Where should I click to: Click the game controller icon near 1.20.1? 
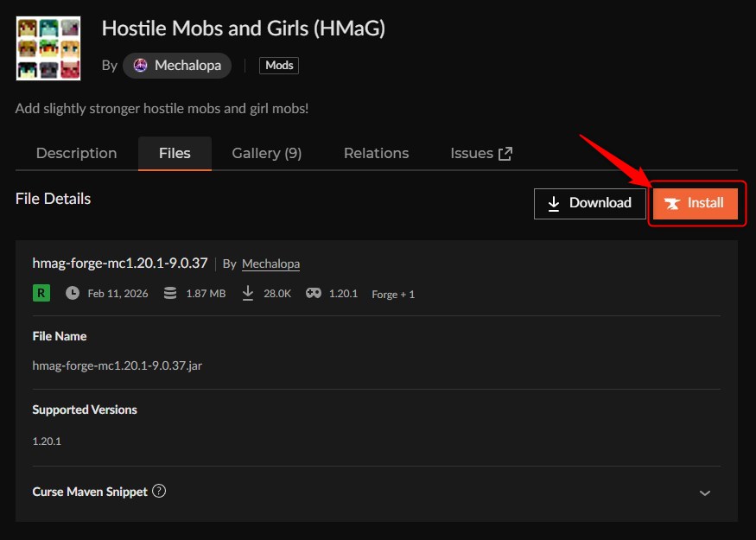pyautogui.click(x=314, y=293)
